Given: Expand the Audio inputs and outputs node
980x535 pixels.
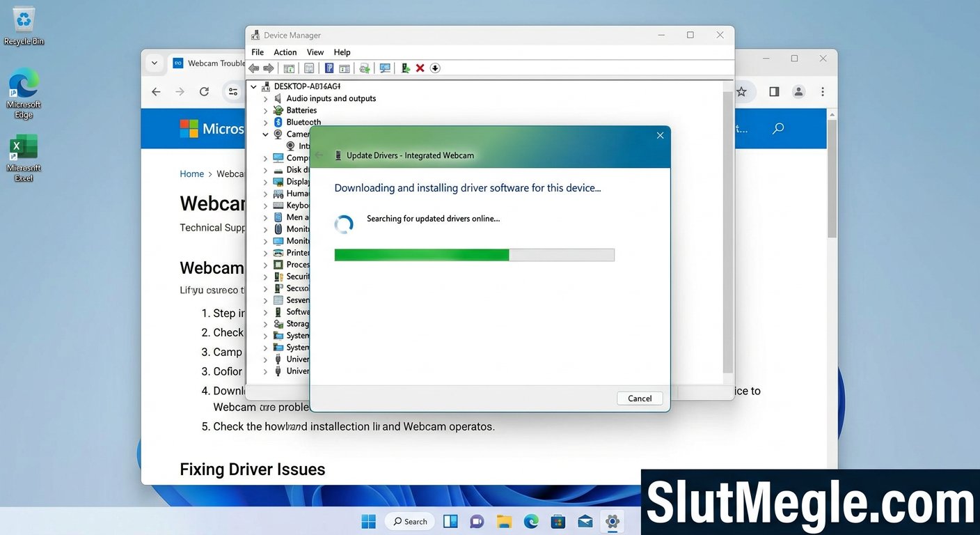Looking at the screenshot, I should tap(265, 99).
